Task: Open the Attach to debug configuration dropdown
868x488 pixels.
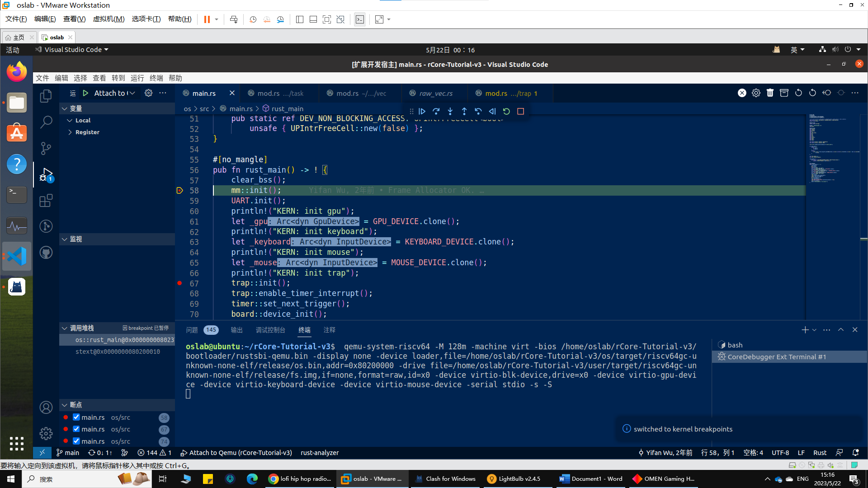Action: (x=114, y=93)
